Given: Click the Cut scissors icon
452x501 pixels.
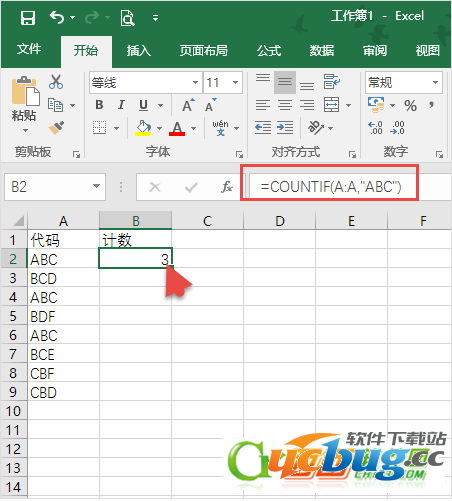Looking at the screenshot, I should pyautogui.click(x=56, y=82).
